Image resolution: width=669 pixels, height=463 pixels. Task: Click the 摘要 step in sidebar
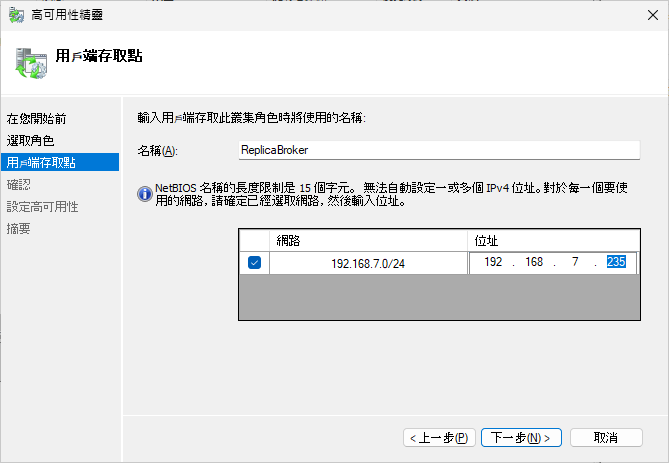(18, 228)
